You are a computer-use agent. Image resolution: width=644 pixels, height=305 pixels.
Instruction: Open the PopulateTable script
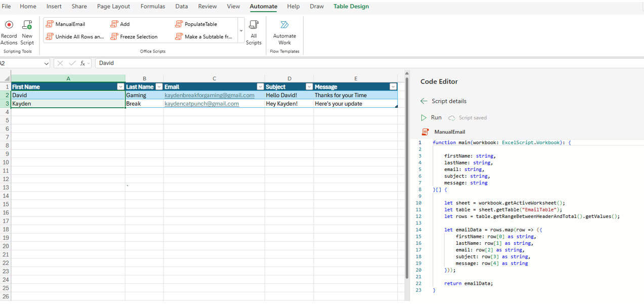click(x=200, y=23)
